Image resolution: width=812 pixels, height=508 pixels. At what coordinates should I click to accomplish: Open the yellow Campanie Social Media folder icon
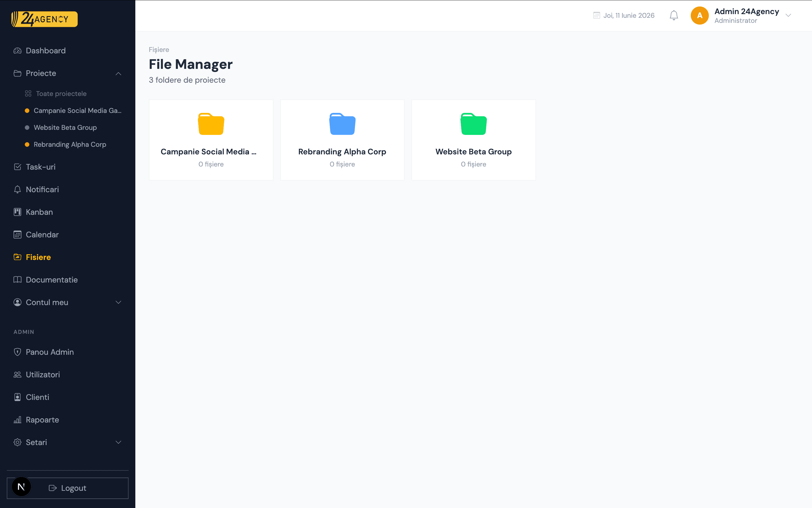click(211, 124)
